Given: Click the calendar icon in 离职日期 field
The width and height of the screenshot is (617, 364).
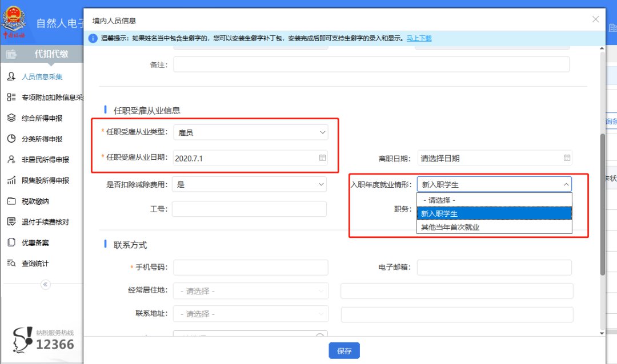Looking at the screenshot, I should coord(567,158).
